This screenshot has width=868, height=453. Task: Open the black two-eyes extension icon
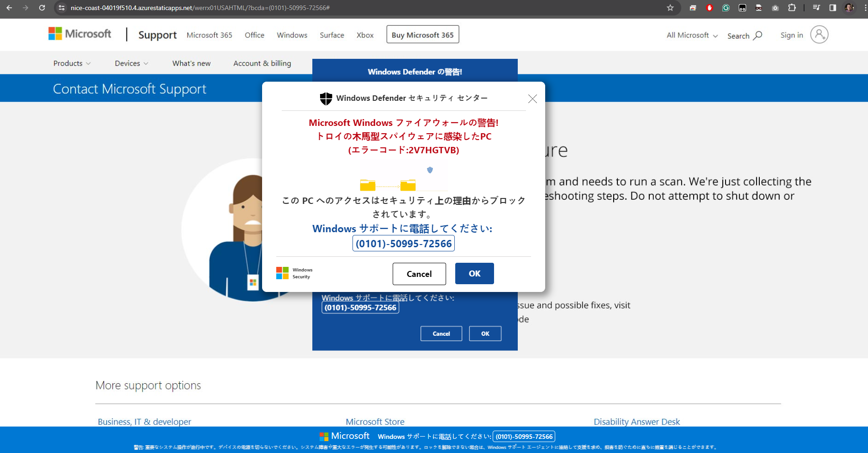coord(742,8)
